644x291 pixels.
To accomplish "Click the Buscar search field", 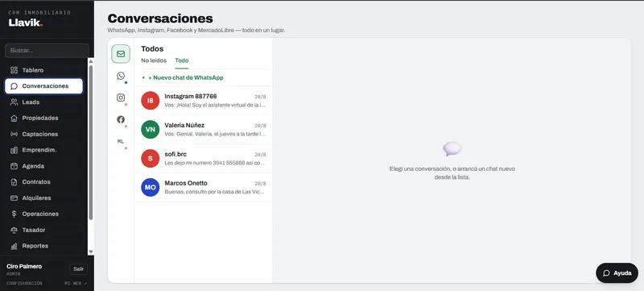I will [x=47, y=51].
